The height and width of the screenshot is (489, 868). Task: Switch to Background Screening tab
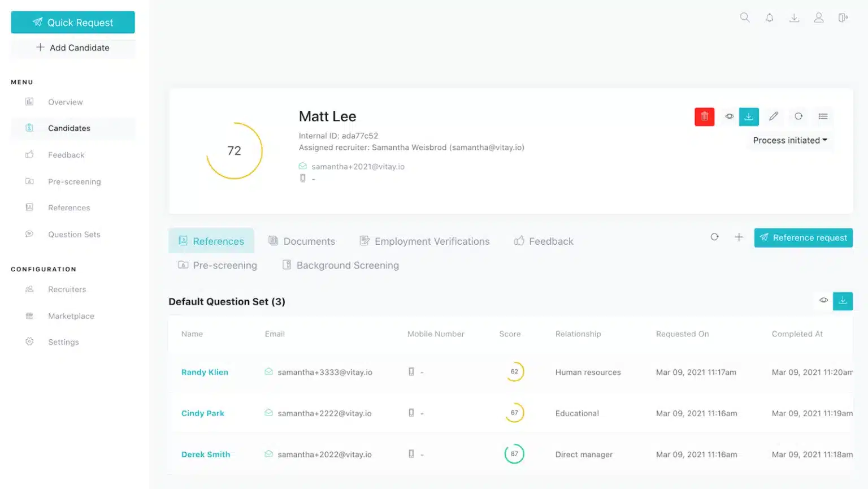[x=341, y=265]
